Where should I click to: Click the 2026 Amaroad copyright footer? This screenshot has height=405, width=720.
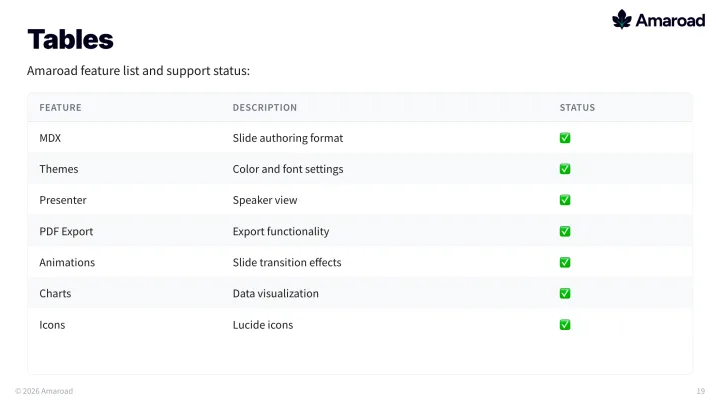tap(44, 391)
